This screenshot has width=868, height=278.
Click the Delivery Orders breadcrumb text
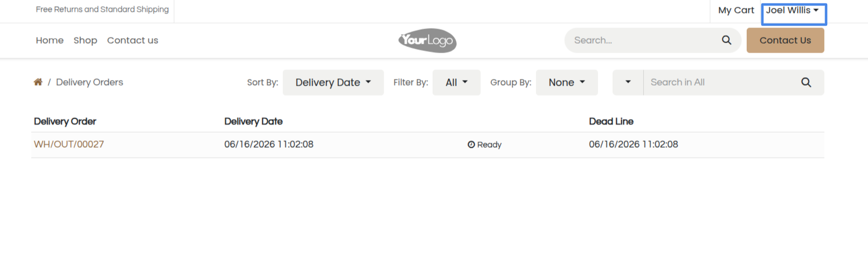89,82
